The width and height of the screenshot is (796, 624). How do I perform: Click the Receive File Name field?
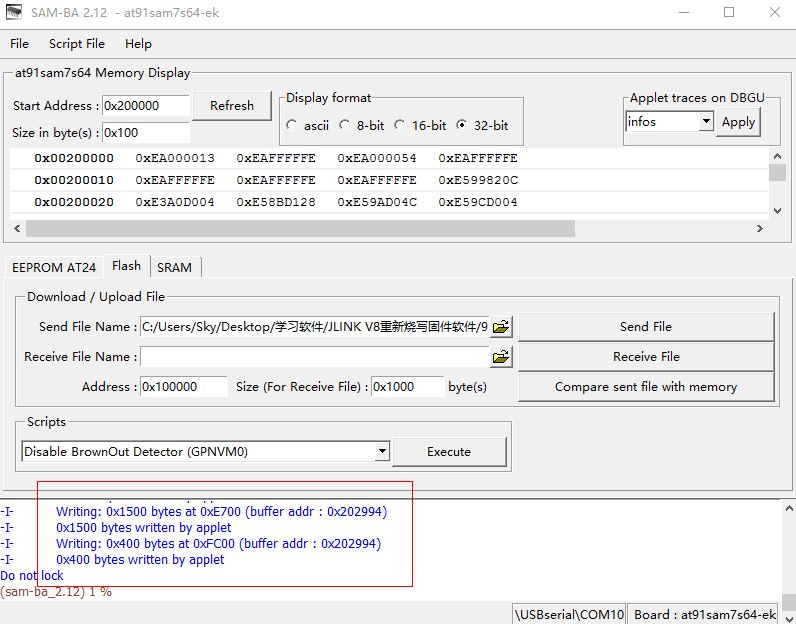click(315, 357)
